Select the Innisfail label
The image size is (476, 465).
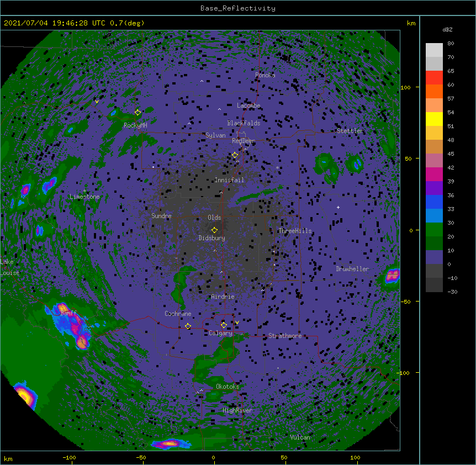tap(229, 180)
